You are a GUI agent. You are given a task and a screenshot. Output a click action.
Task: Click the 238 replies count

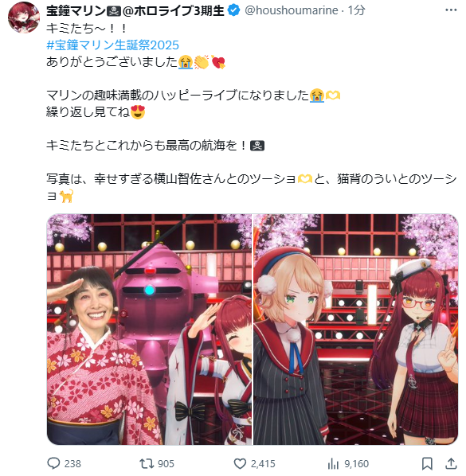72,464
